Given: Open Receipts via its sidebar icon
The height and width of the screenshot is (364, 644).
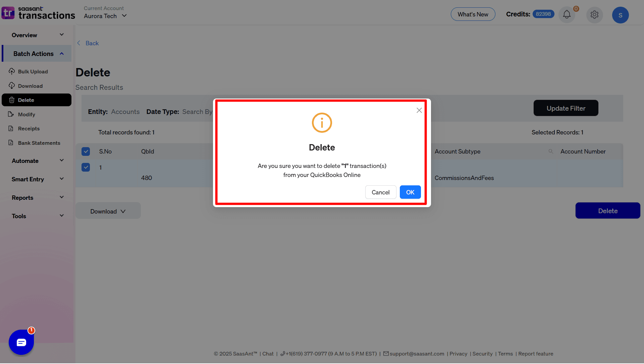Looking at the screenshot, I should coord(12,128).
